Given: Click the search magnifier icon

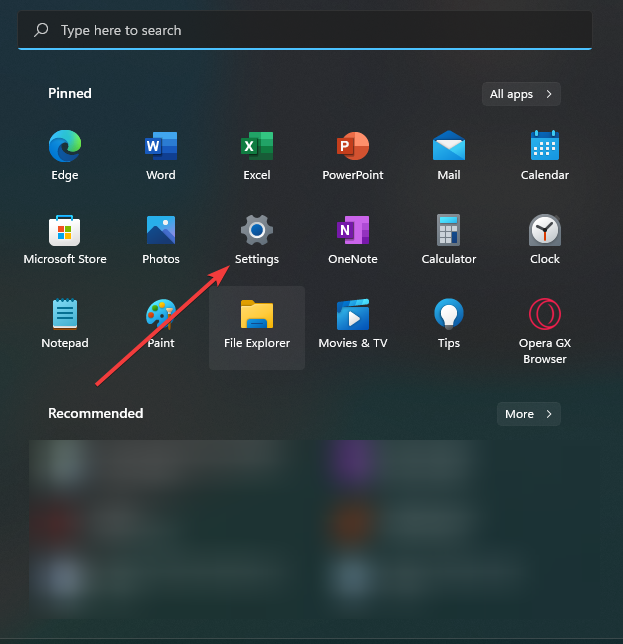Looking at the screenshot, I should [41, 30].
